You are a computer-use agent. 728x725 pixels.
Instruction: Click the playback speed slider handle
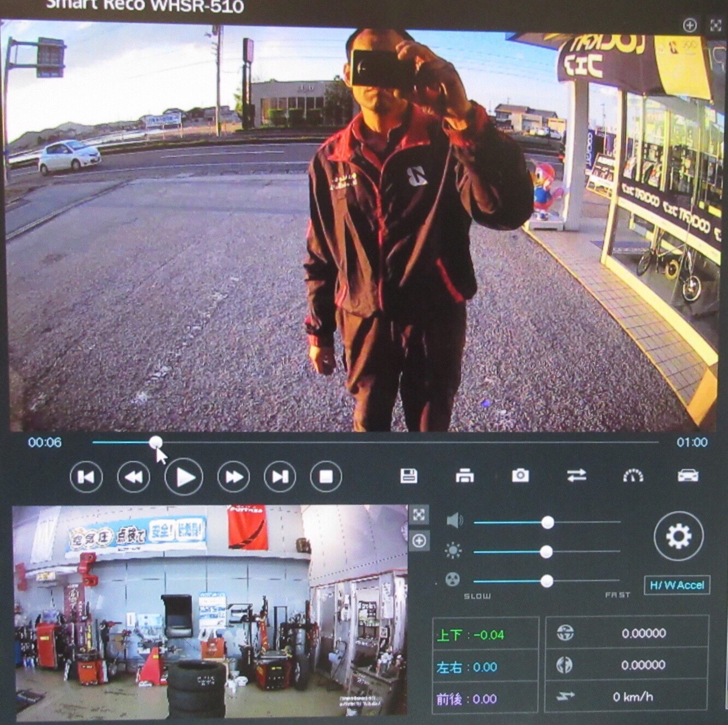[x=546, y=581]
